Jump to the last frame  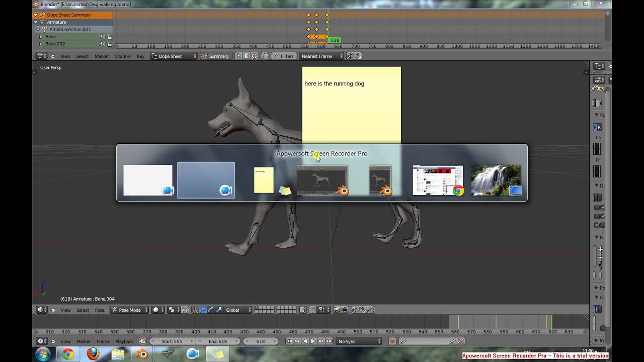329,341
